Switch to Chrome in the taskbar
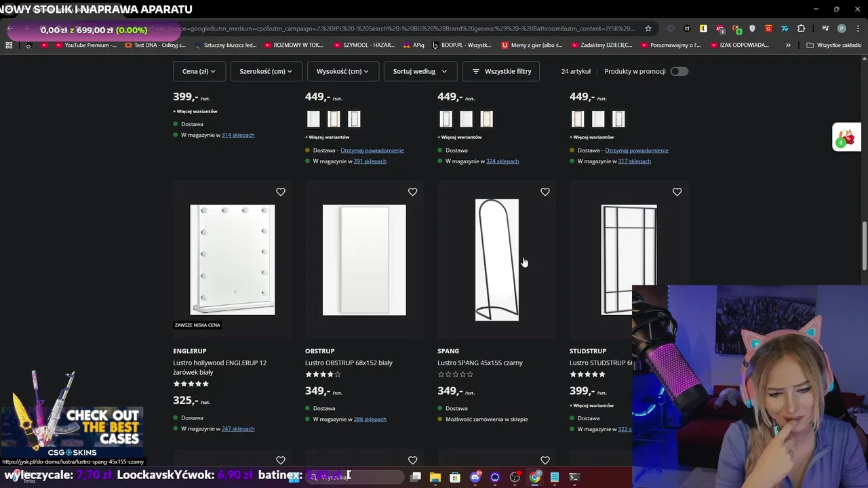This screenshot has width=868, height=488. coord(535,477)
